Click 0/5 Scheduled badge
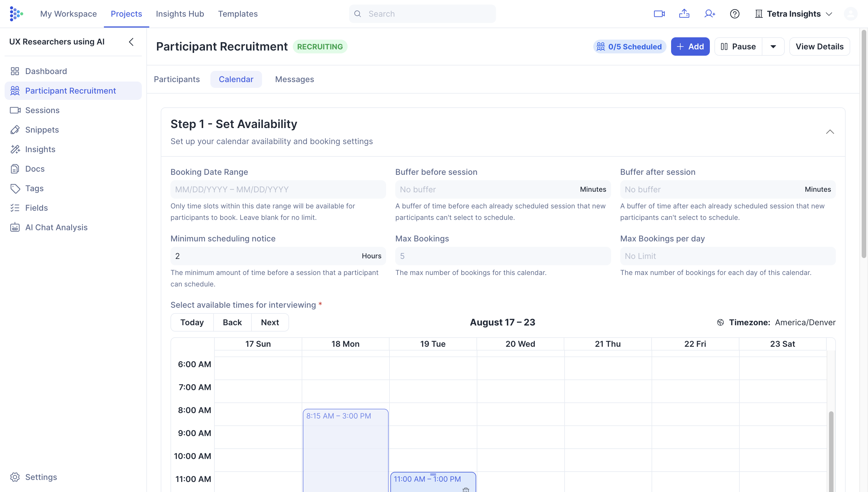The image size is (868, 492). (630, 47)
